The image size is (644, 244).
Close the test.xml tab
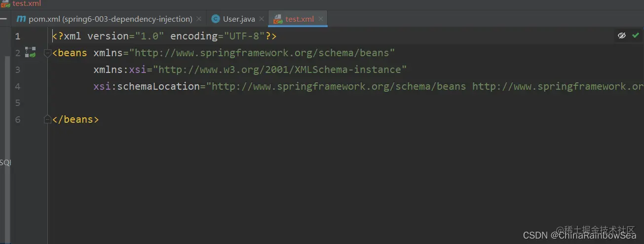[x=321, y=19]
